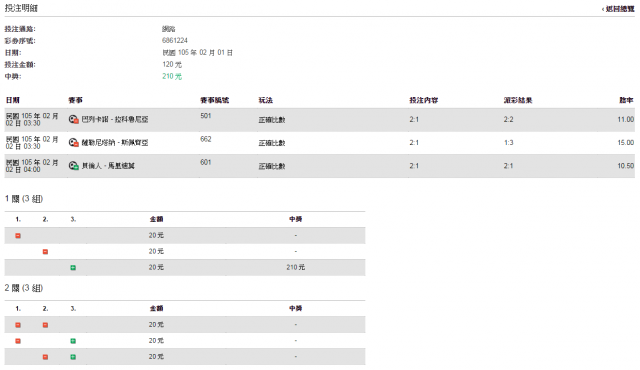Click the 玩法 column header
The width and height of the screenshot is (640, 370).
(265, 100)
